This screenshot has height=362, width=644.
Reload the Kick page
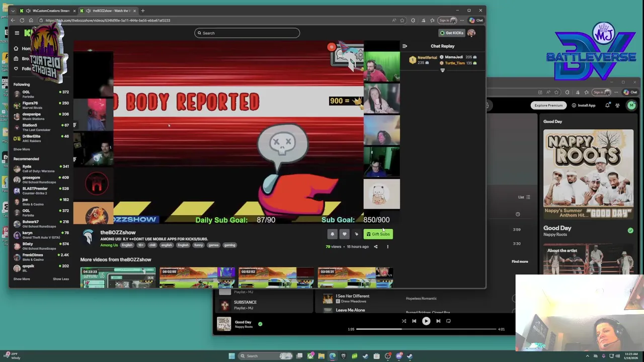[x=22, y=20]
